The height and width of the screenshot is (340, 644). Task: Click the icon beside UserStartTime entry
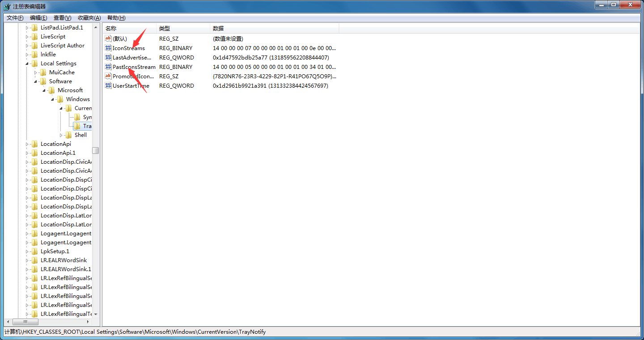[x=108, y=85]
